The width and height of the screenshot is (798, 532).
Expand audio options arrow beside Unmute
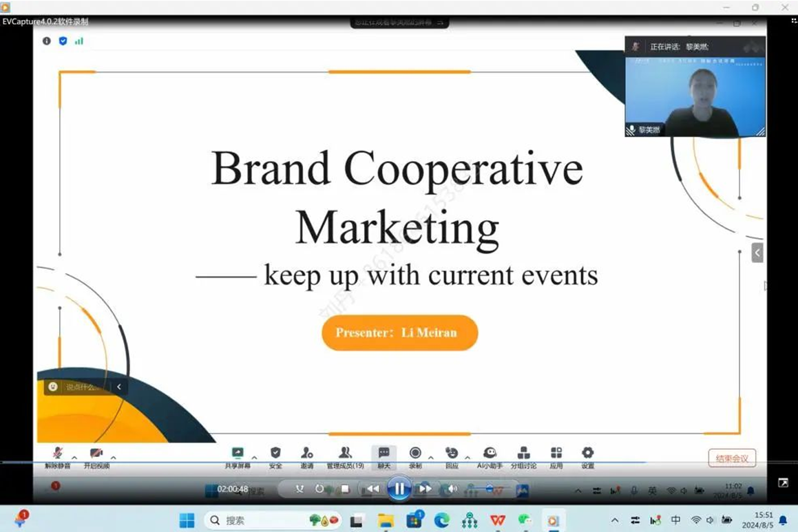point(74,458)
